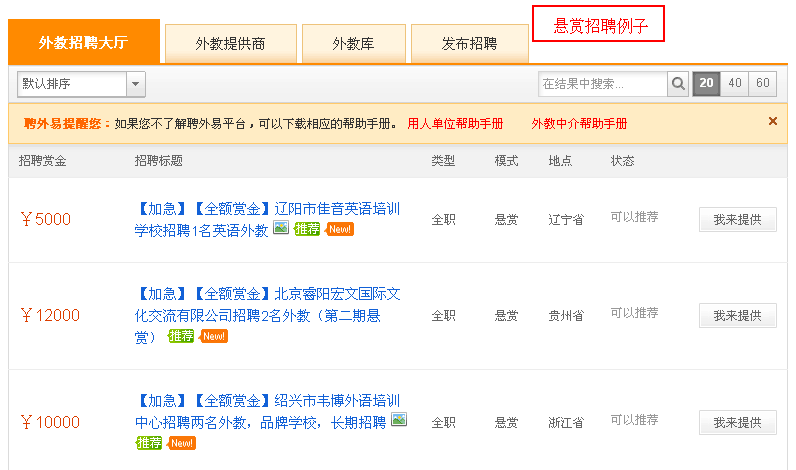Open 外教中介帮助手册 link

coord(579,124)
